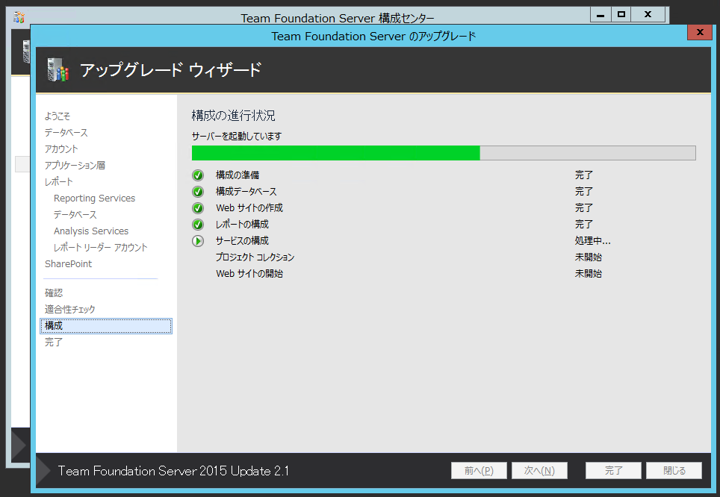This screenshot has width=720, height=497.
Task: Click the Web サイトの開始 row label
Action: [x=249, y=274]
